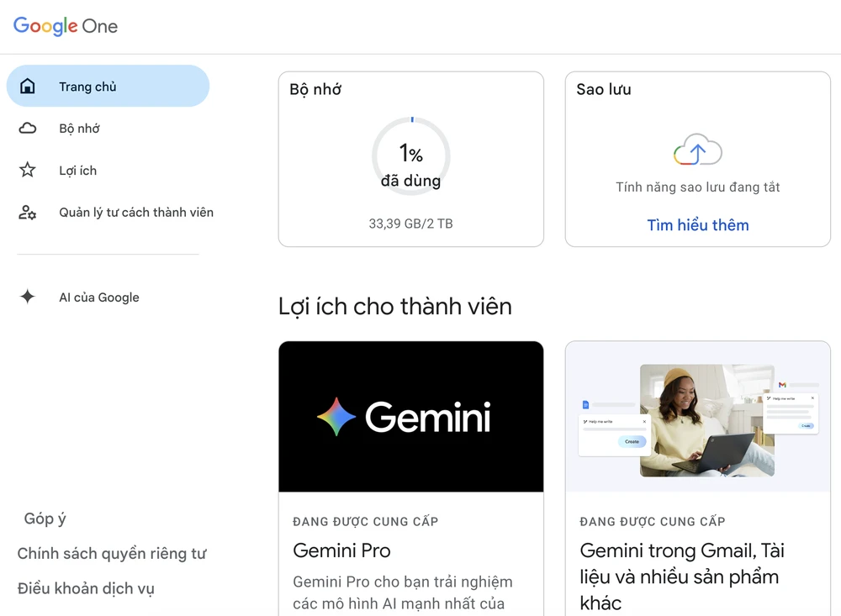Select AI của Google in the sidebar
The image size is (841, 616).
coord(99,297)
